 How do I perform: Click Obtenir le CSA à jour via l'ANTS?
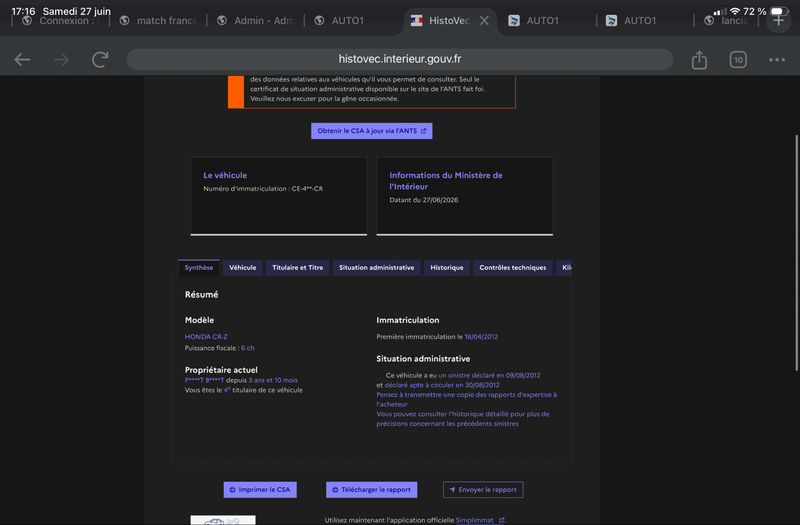[x=371, y=131]
